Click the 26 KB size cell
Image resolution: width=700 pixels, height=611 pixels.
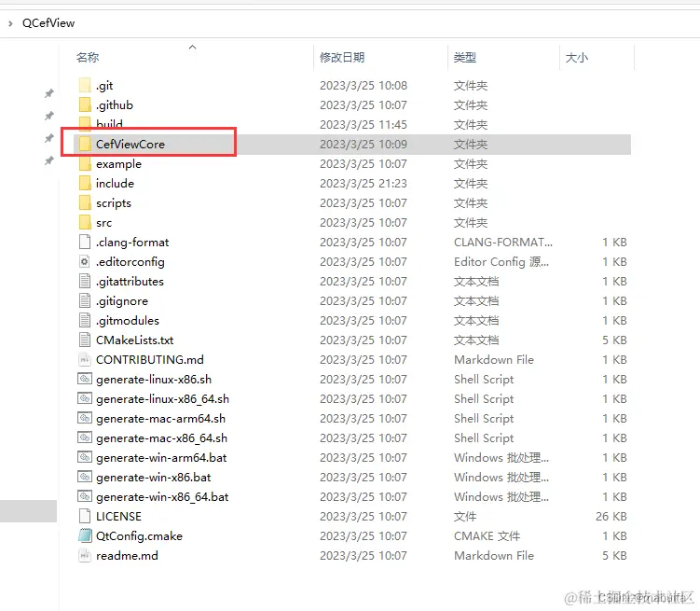pyautogui.click(x=611, y=516)
